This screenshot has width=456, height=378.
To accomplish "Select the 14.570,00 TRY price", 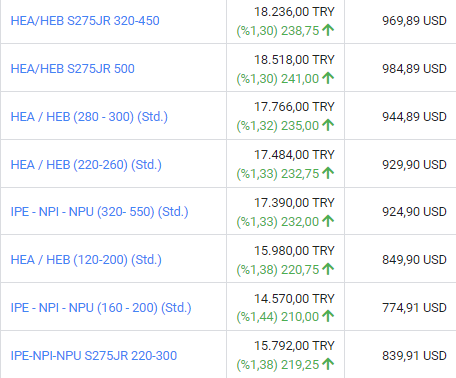I will tap(294, 298).
